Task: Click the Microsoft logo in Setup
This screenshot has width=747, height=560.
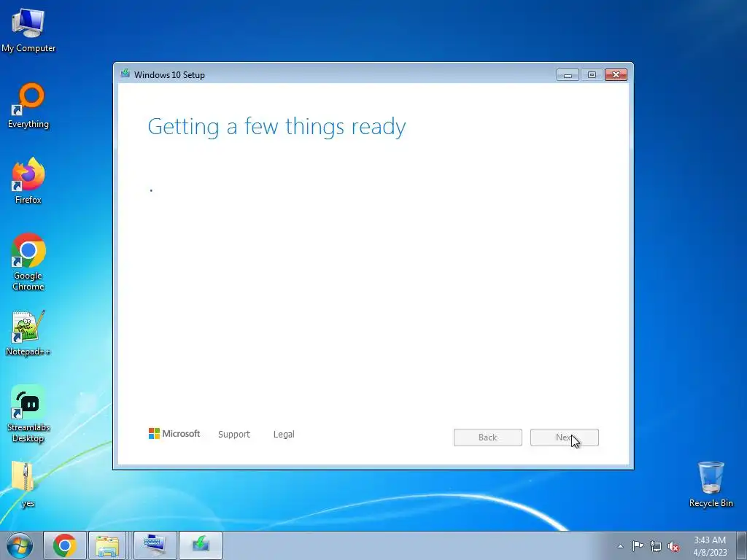Action: pos(174,433)
